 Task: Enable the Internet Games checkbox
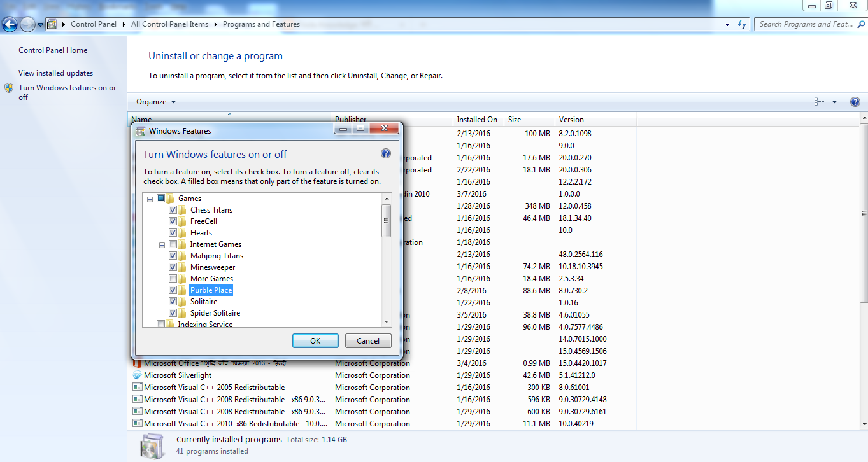[174, 244]
